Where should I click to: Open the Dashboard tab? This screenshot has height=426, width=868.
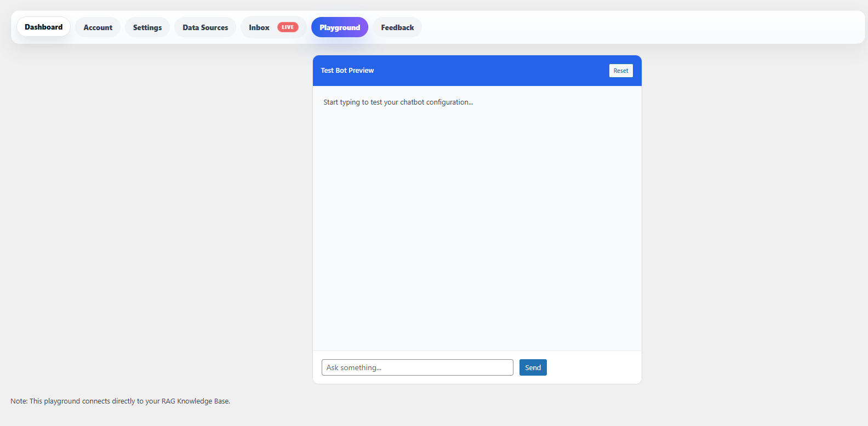click(x=44, y=27)
